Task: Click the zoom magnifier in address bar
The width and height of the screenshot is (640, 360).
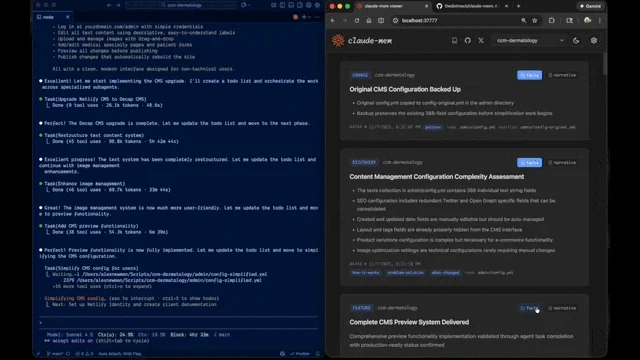Action: coord(523,20)
